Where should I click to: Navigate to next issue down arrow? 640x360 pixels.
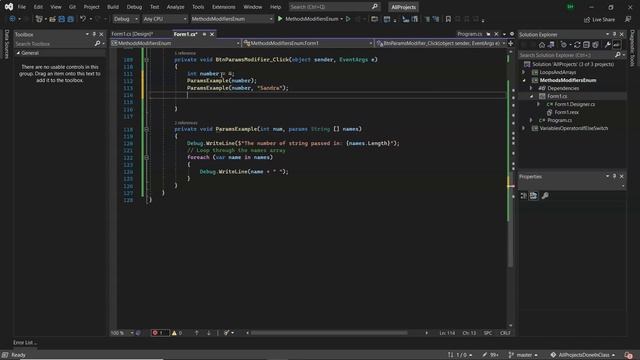click(209, 333)
